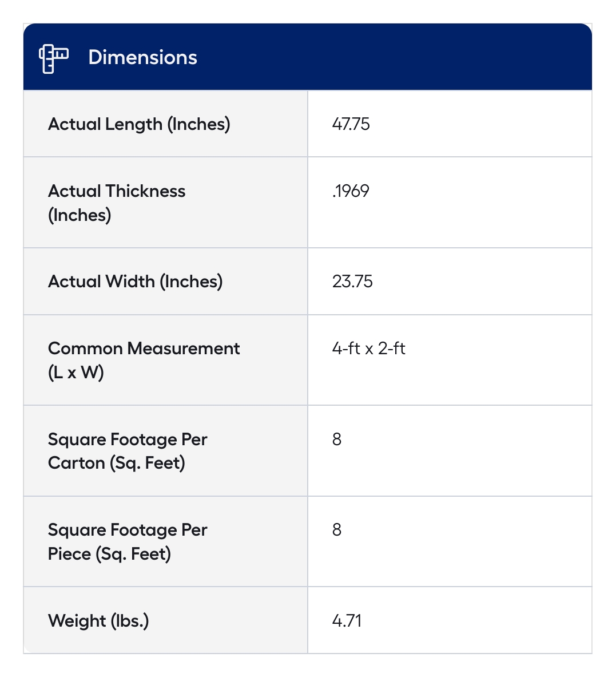Select the 23.75 width value
Image resolution: width=616 pixels, height=673 pixels.
(x=352, y=282)
